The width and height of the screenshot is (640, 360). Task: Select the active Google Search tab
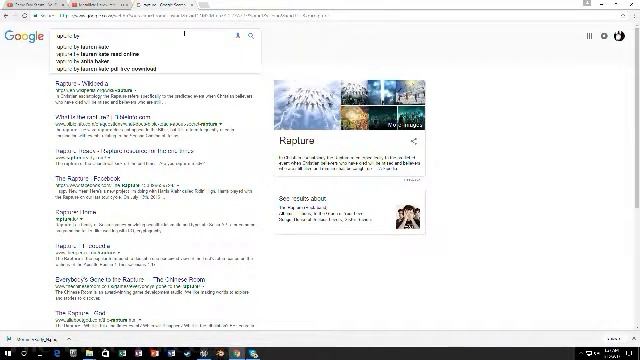coord(164,5)
